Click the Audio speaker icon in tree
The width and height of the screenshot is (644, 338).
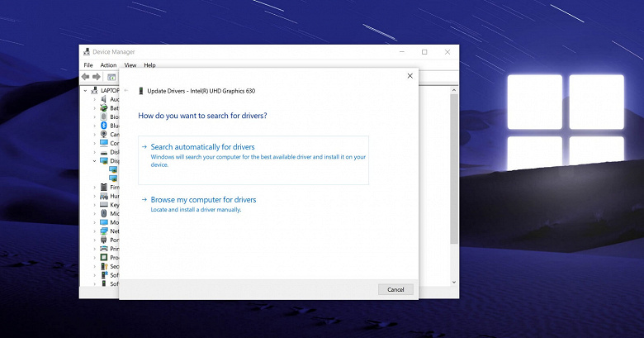click(x=104, y=99)
